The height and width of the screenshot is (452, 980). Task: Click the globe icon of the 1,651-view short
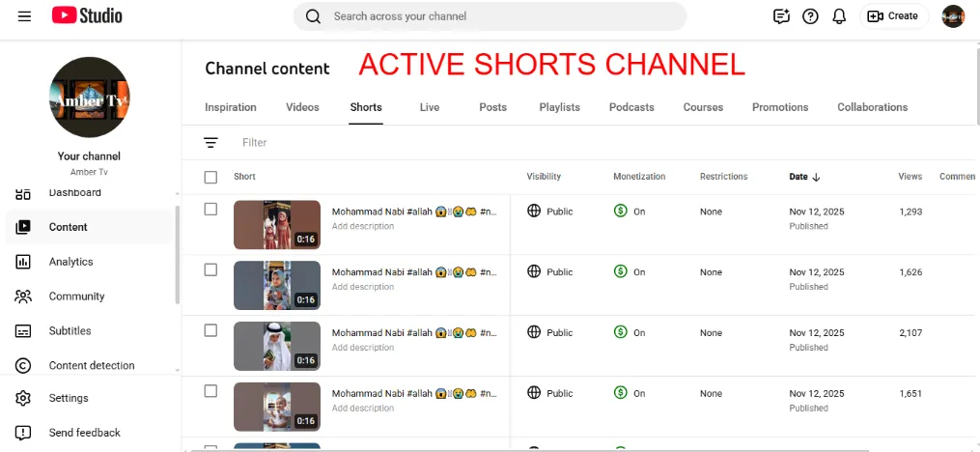click(x=534, y=393)
